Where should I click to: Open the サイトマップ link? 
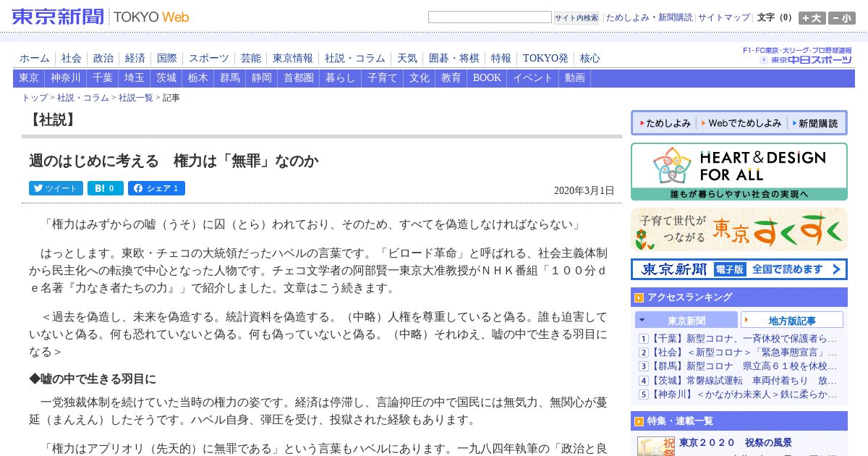[724, 17]
